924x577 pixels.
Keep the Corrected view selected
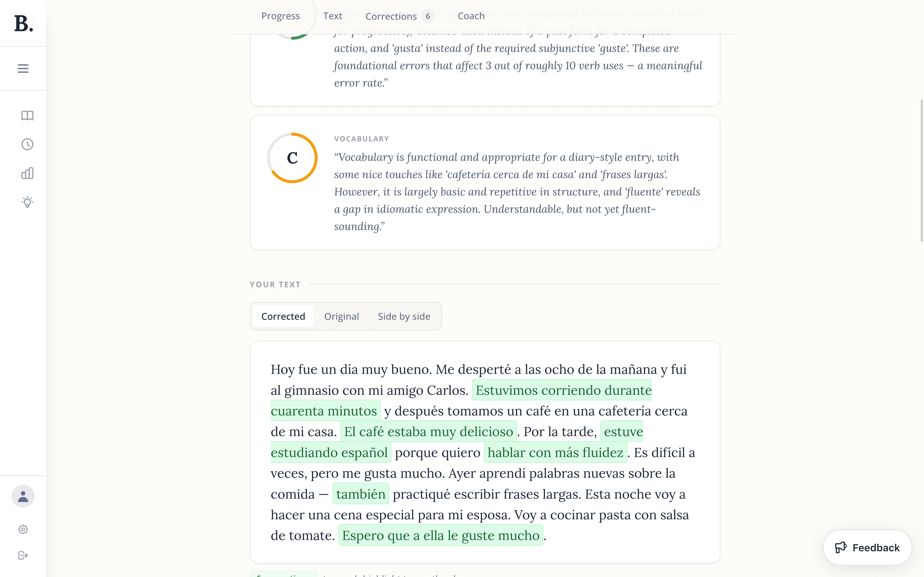(x=282, y=316)
